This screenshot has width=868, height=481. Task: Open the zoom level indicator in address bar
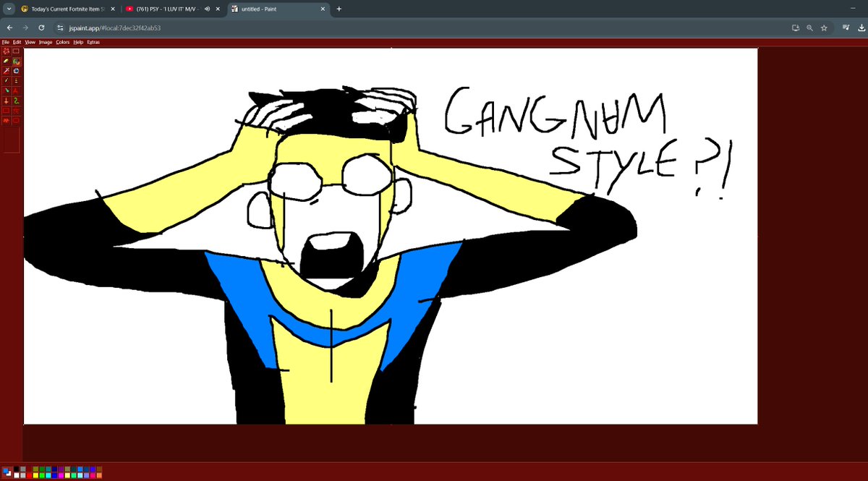[810, 27]
